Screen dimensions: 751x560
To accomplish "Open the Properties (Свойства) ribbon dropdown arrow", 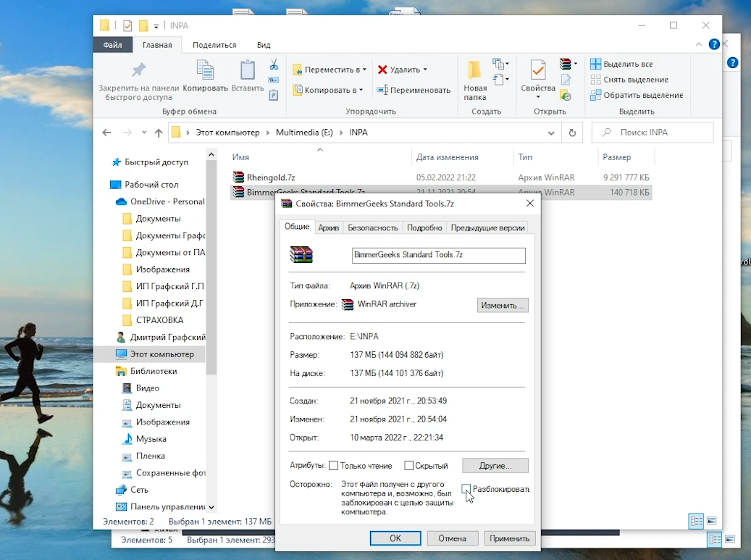I will point(538,97).
